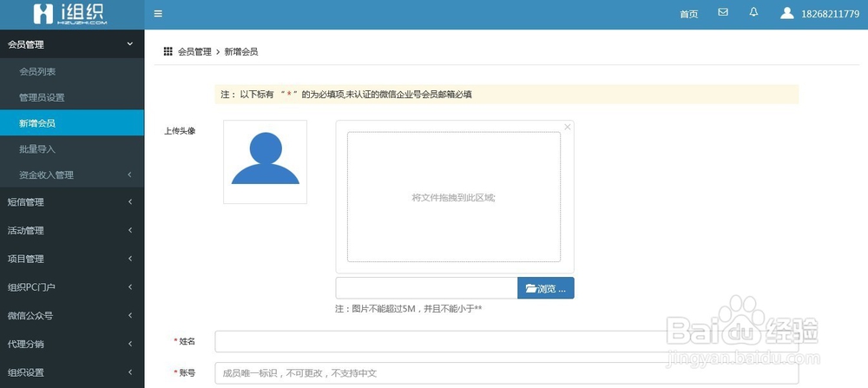Viewport: 868px width, 388px height.
Task: Expand 代理分销 sidebar section
Action: pos(72,344)
